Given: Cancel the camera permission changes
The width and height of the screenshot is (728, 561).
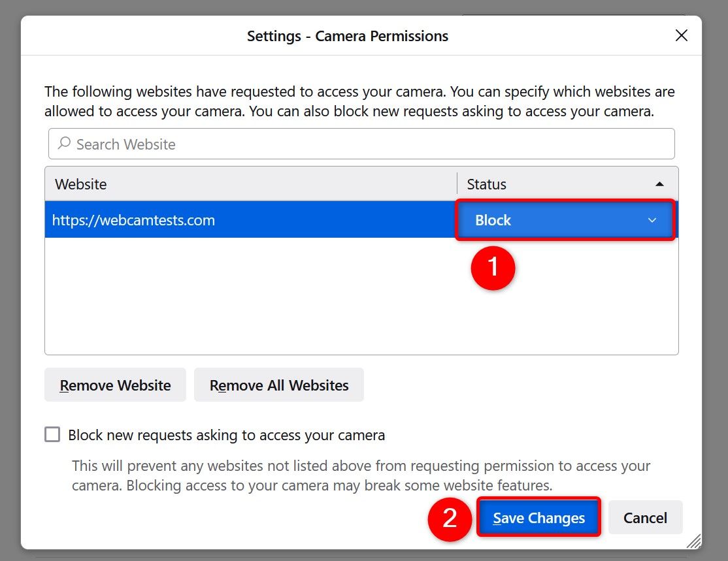Looking at the screenshot, I should point(645,518).
